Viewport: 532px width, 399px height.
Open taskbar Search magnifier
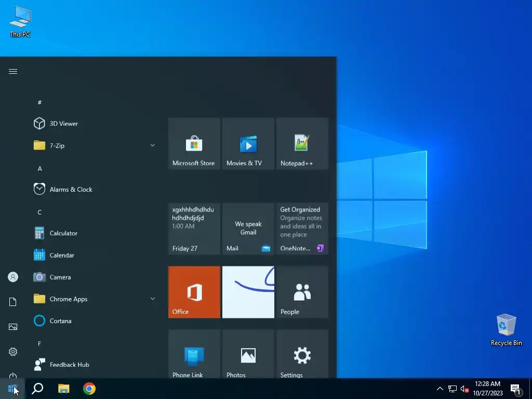(x=37, y=389)
